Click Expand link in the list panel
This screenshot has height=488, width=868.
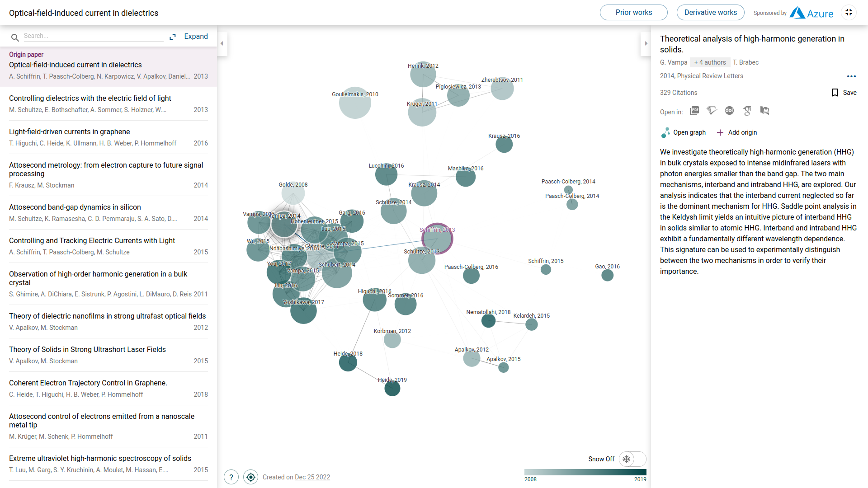point(196,37)
